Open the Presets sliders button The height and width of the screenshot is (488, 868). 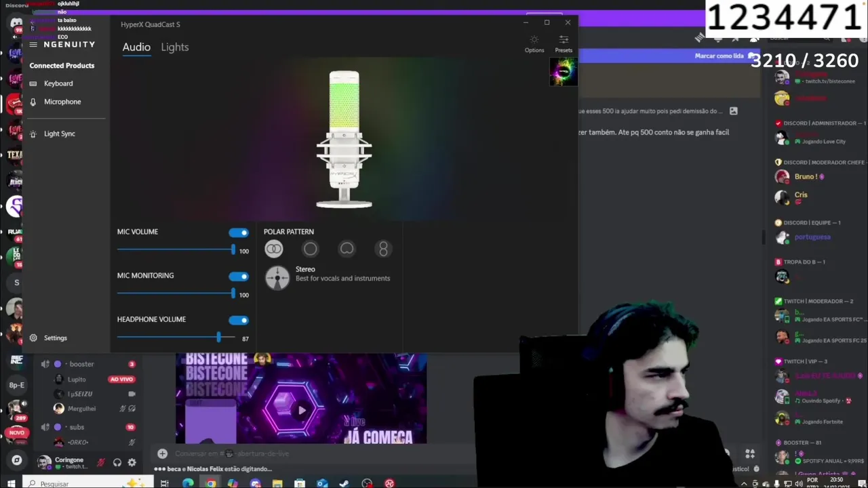click(x=564, y=43)
